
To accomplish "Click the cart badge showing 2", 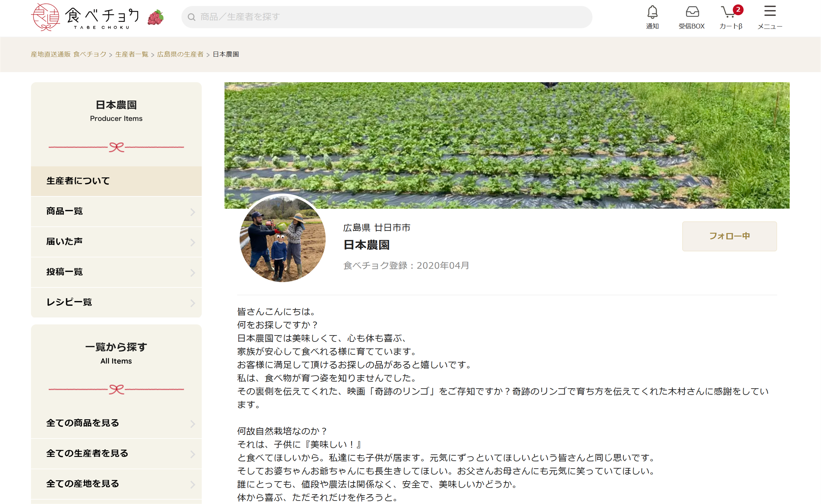I will (738, 10).
